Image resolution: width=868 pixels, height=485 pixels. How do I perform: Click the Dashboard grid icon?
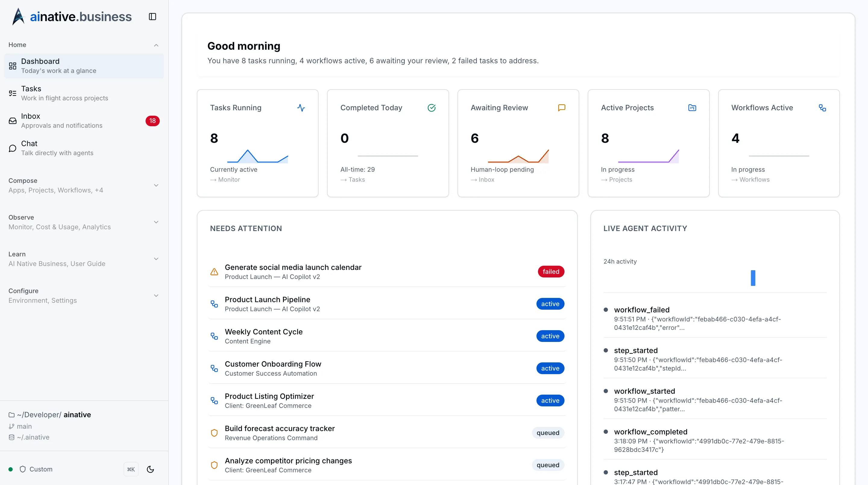point(12,66)
